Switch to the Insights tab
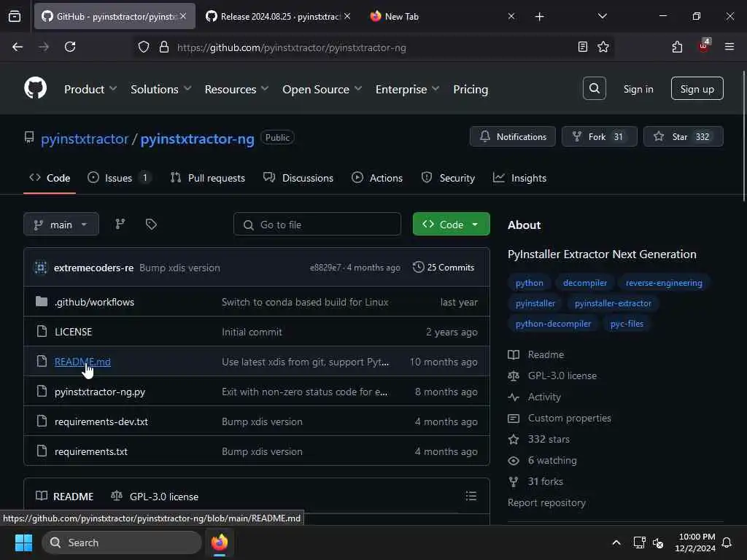 [x=519, y=178]
